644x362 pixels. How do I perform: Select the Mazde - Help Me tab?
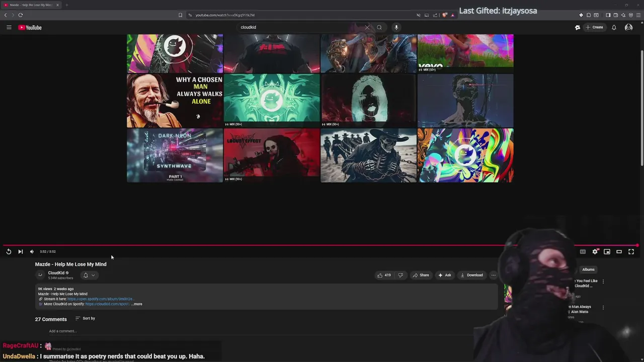[32, 5]
